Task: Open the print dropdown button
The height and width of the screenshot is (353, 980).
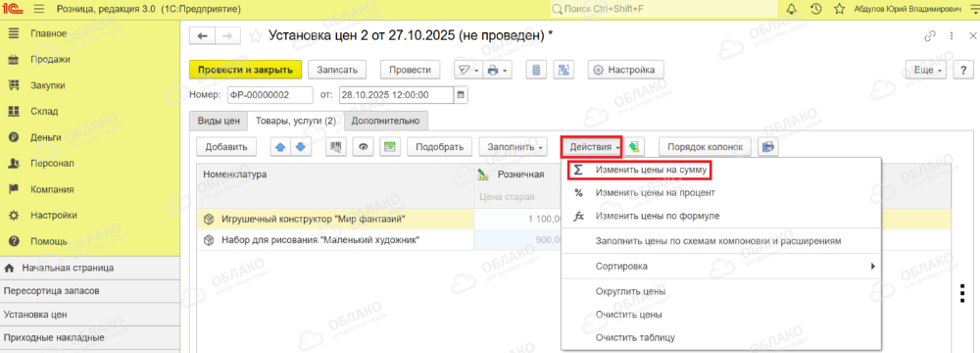Action: coord(498,70)
